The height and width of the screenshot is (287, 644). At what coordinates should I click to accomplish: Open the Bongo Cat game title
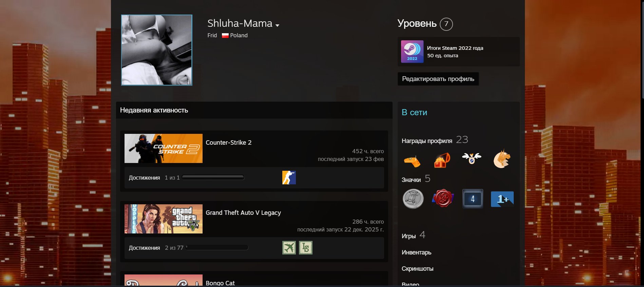point(220,283)
